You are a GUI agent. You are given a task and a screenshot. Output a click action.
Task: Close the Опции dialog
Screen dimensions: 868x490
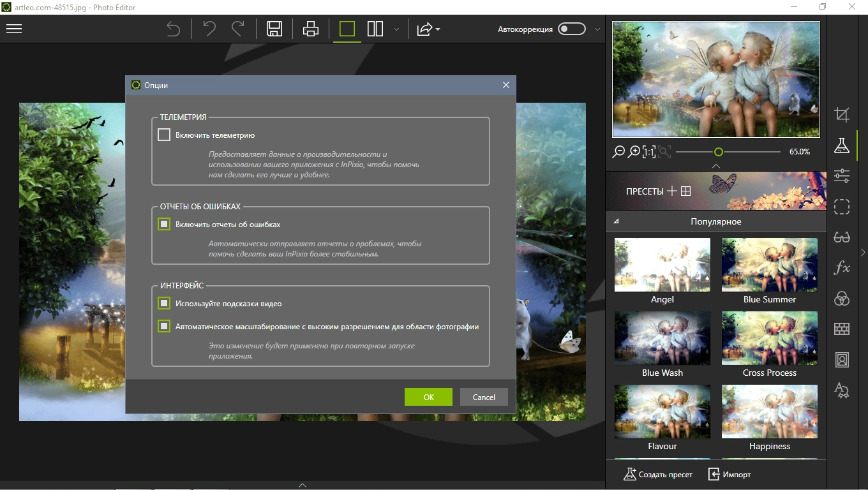tap(506, 85)
